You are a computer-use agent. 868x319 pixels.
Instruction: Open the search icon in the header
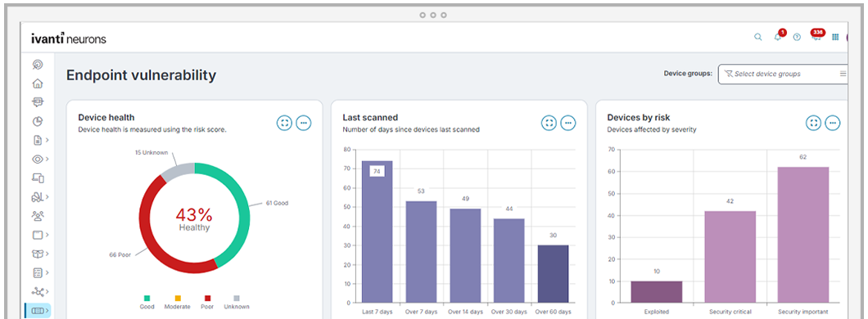[x=757, y=37]
